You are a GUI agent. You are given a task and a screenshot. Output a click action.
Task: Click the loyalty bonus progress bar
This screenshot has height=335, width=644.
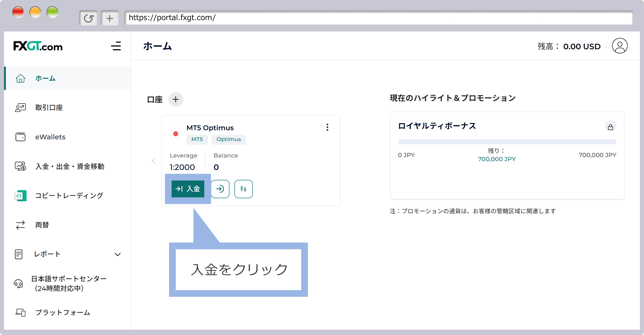tap(507, 141)
